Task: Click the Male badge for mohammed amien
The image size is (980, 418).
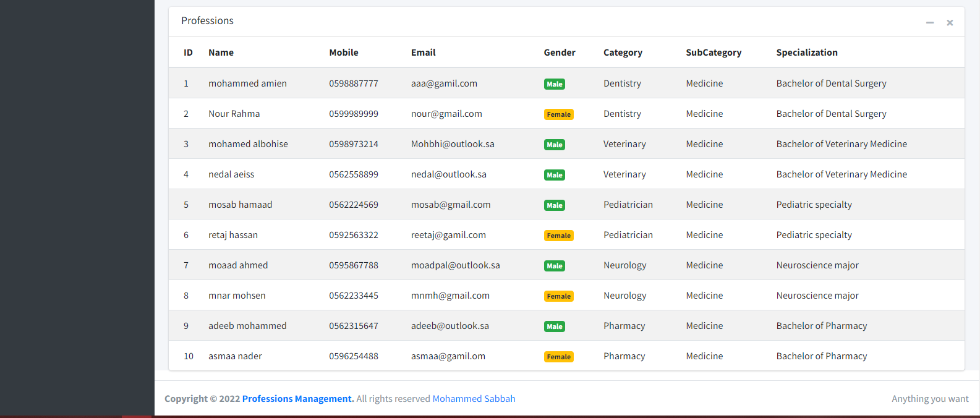Action: click(554, 84)
